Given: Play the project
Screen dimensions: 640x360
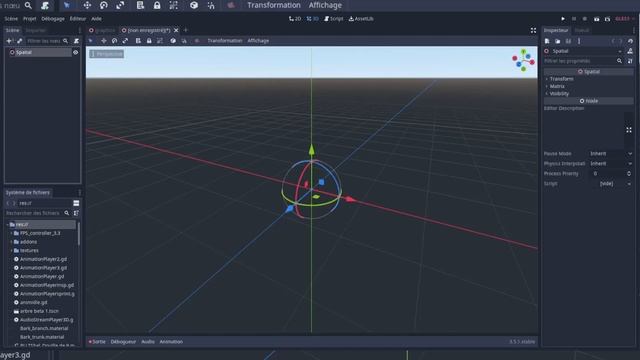Looking at the screenshot, I should [563, 19].
